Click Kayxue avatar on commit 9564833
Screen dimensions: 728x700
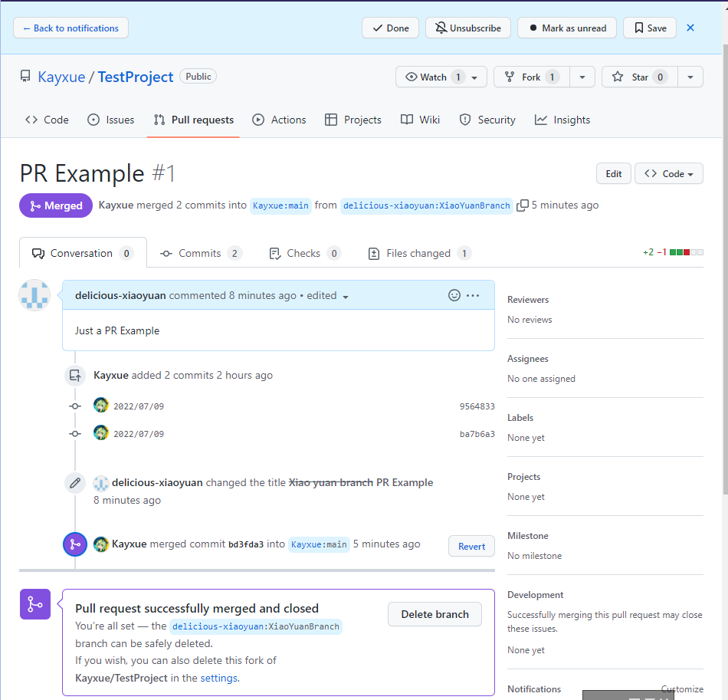point(100,406)
